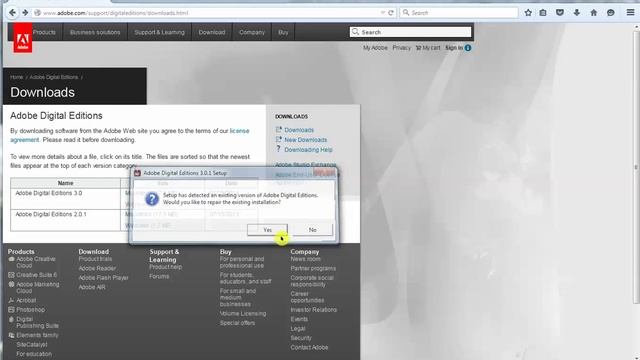
Task: Click the Adobe site Search field
Action: pos(410,32)
